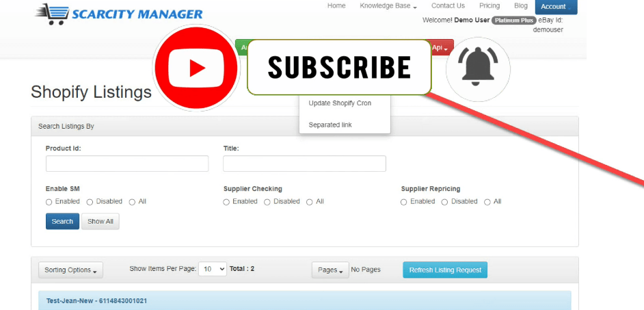Open the Contact Us page
Screen dimensions: 644x310
click(x=448, y=5)
